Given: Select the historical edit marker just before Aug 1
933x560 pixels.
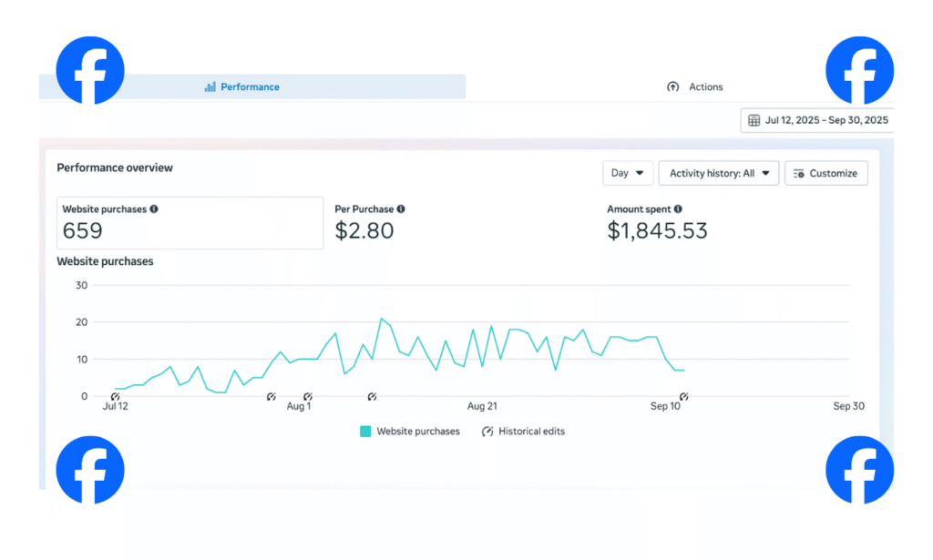Looking at the screenshot, I should (271, 396).
